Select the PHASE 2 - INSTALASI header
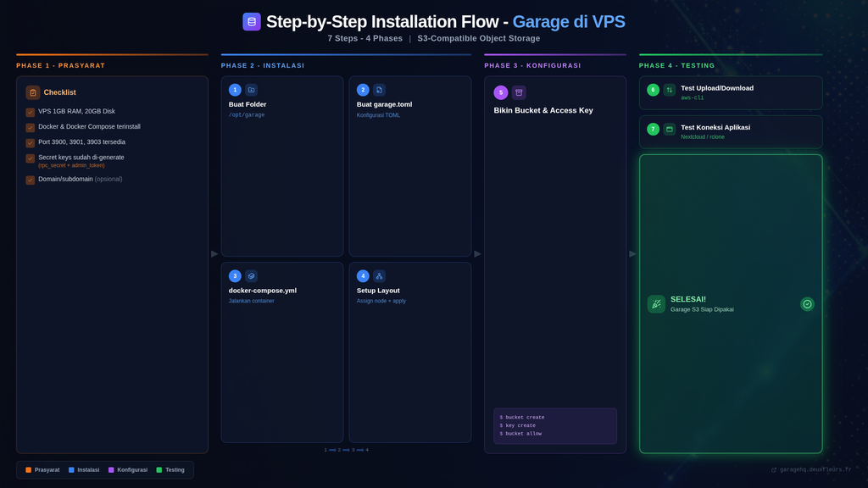Screen dimensions: 868x488 click(263, 65)
